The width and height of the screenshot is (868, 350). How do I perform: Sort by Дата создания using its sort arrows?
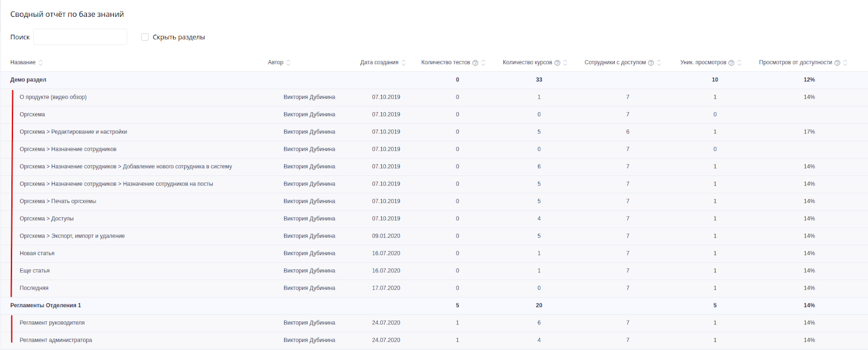[x=404, y=63]
